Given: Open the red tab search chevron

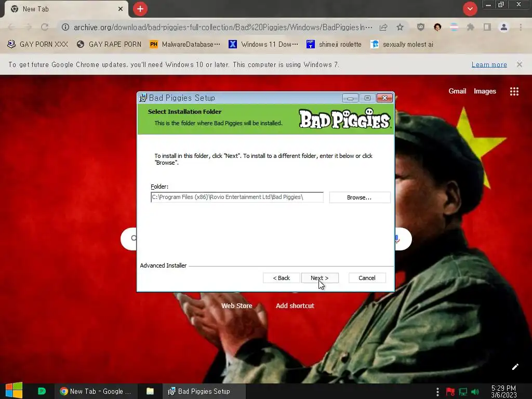Looking at the screenshot, I should click(470, 9).
